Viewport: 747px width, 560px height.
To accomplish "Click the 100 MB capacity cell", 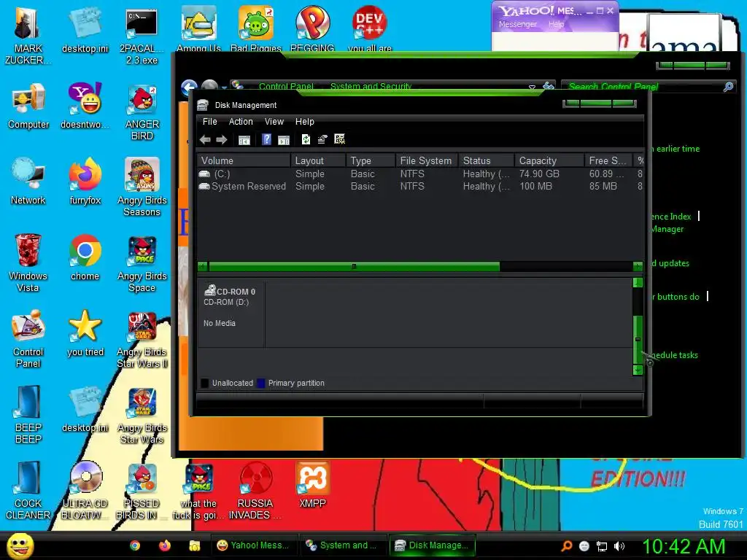I will pos(535,186).
